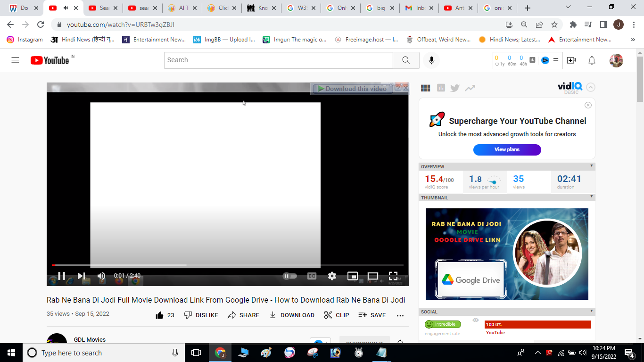This screenshot has height=362, width=644.
Task: Toggle the autoplay switch
Action: point(289,276)
